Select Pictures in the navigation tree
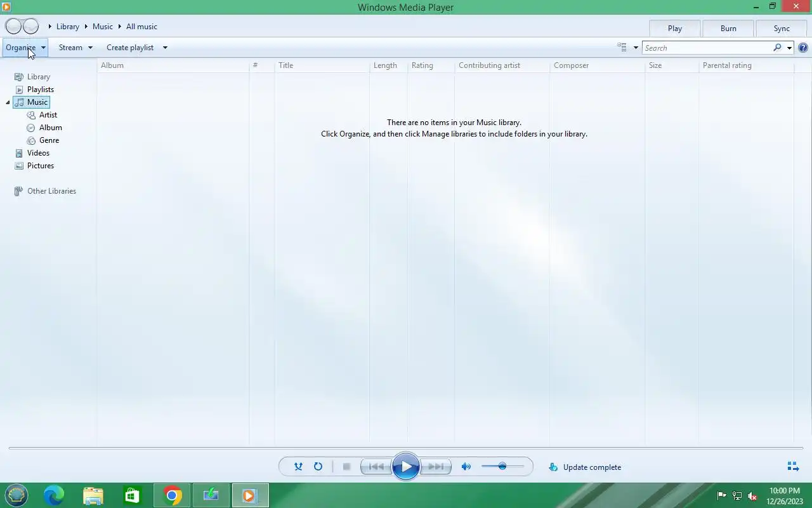 (34, 166)
